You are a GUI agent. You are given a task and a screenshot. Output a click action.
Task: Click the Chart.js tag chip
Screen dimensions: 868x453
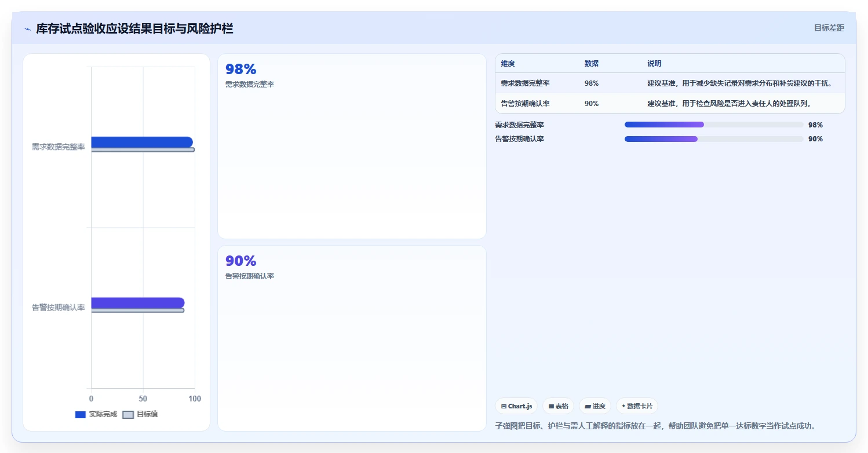pos(516,406)
